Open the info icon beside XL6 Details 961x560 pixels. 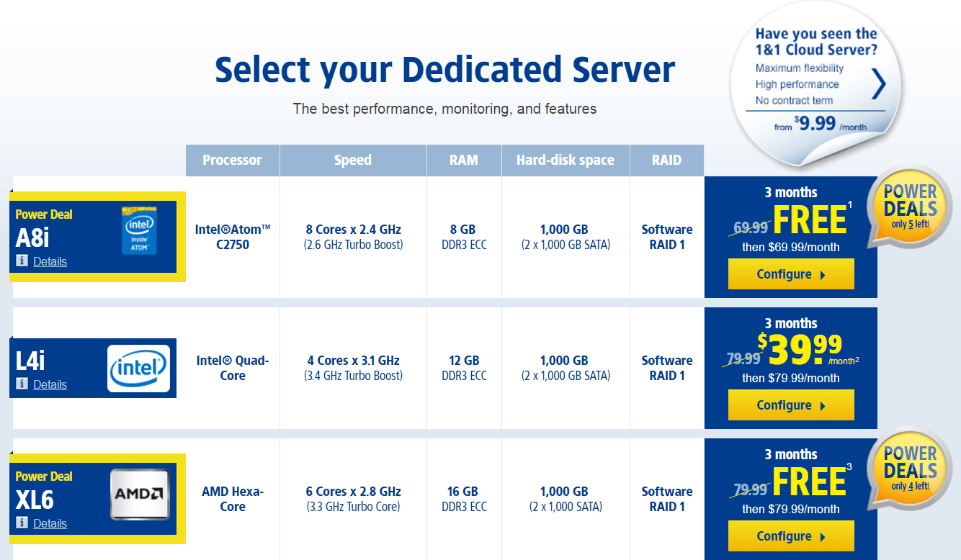click(x=20, y=524)
